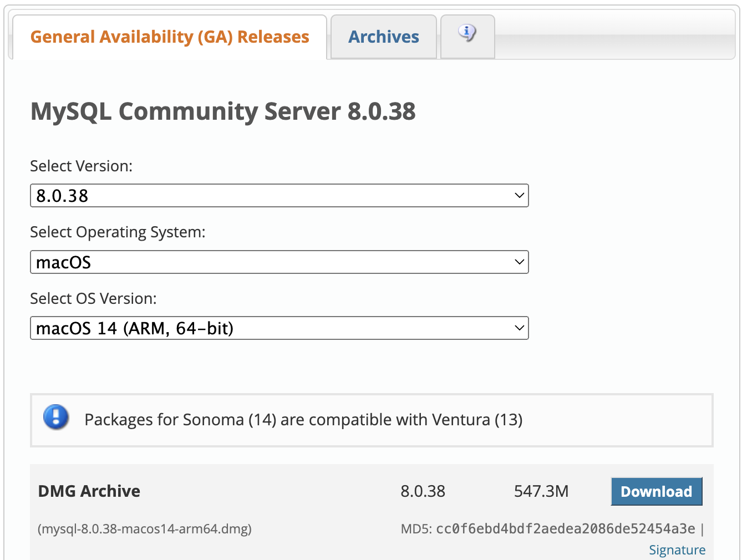The image size is (742, 560).
Task: Click the 547.3M file size text
Action: click(541, 491)
